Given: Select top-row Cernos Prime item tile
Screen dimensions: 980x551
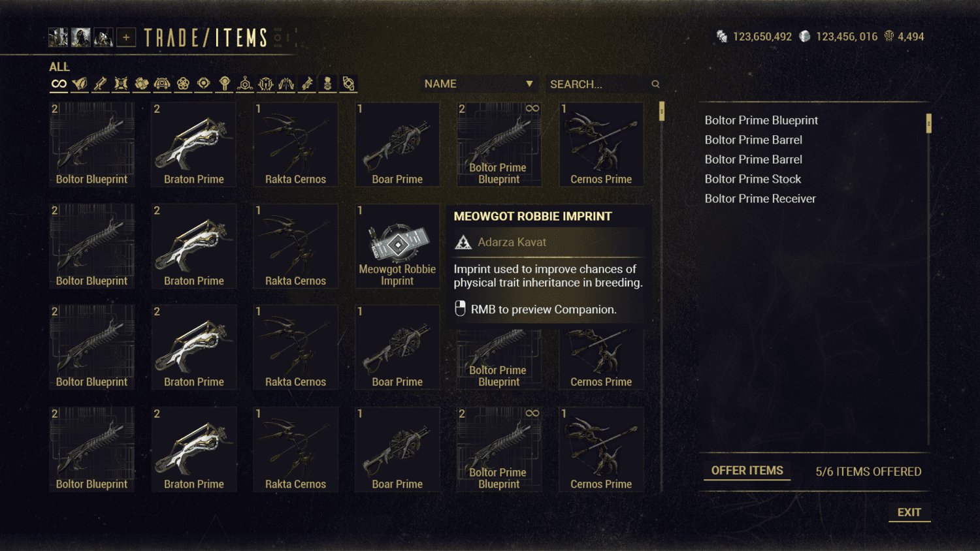Looking at the screenshot, I should tap(601, 144).
